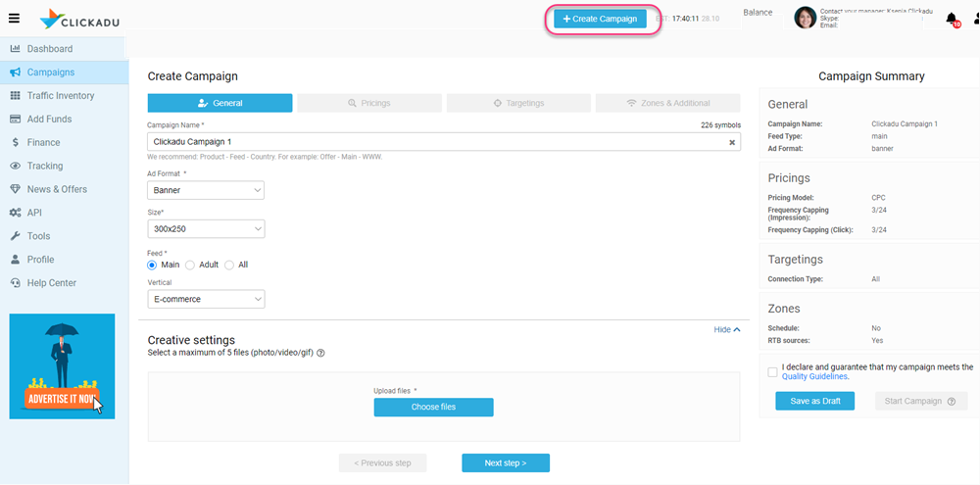Open the Ad Format dropdown
Image resolution: width=980 pixels, height=485 pixels.
click(x=206, y=190)
